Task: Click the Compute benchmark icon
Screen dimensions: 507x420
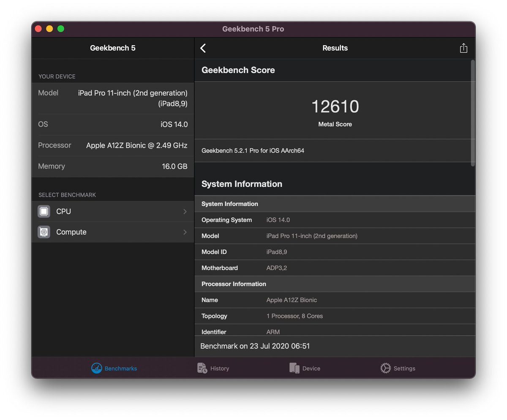Action: point(44,232)
